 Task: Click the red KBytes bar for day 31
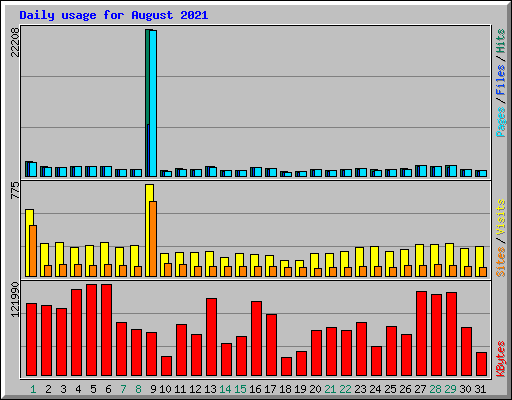coord(481,364)
